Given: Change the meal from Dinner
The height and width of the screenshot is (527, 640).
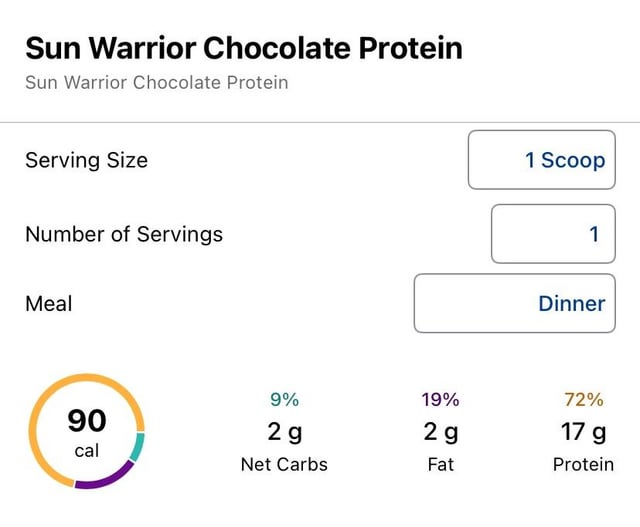Looking at the screenshot, I should (515, 303).
